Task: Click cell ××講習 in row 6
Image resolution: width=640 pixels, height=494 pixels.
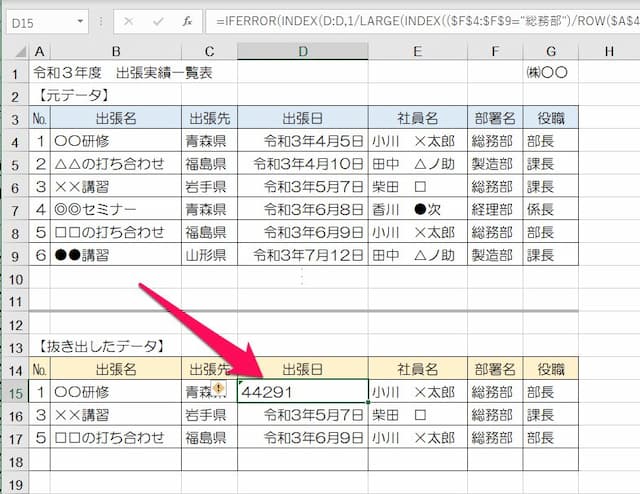Action: coord(116,187)
